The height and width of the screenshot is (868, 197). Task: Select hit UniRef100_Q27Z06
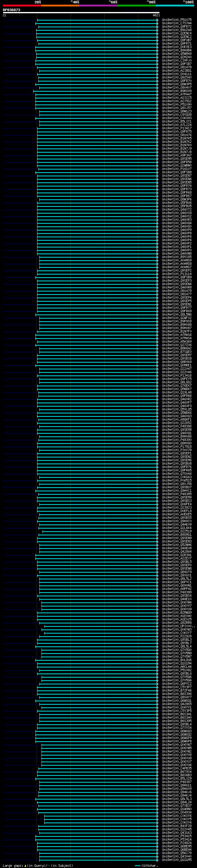(x=176, y=345)
